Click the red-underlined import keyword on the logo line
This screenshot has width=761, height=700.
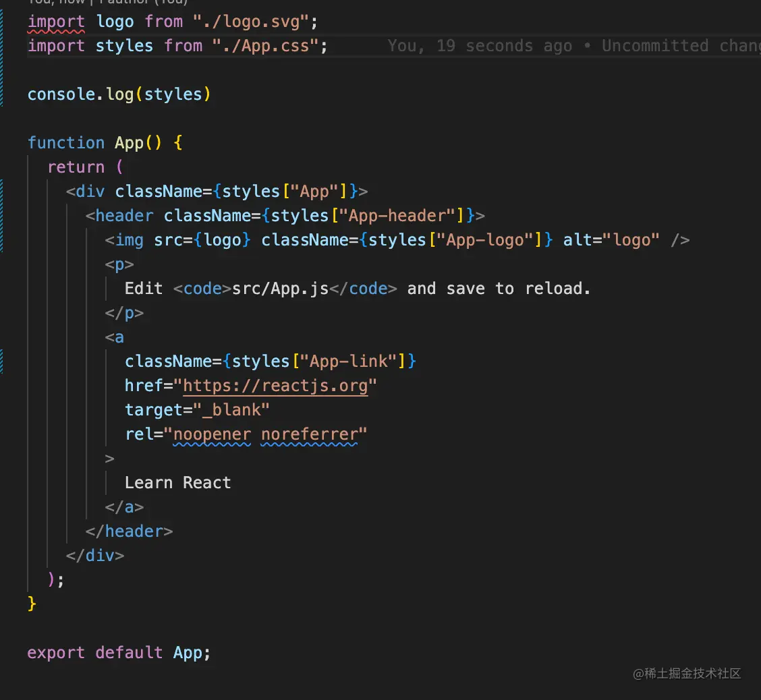(x=56, y=22)
